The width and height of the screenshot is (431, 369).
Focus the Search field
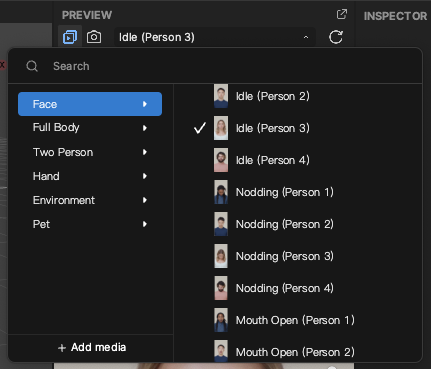(x=215, y=66)
